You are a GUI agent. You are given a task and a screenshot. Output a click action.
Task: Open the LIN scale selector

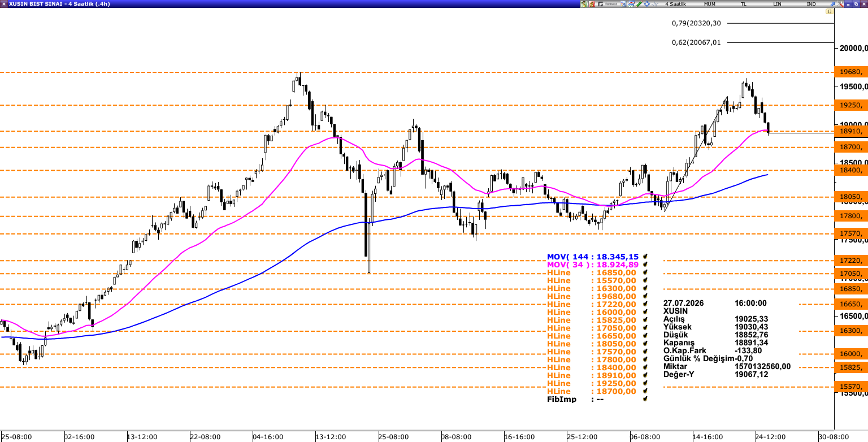click(x=777, y=4)
